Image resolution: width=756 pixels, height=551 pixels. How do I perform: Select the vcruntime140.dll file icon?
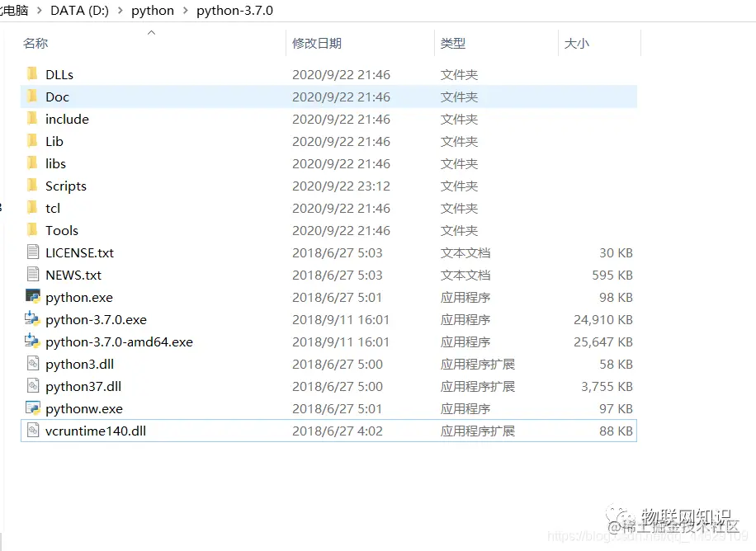pos(33,430)
